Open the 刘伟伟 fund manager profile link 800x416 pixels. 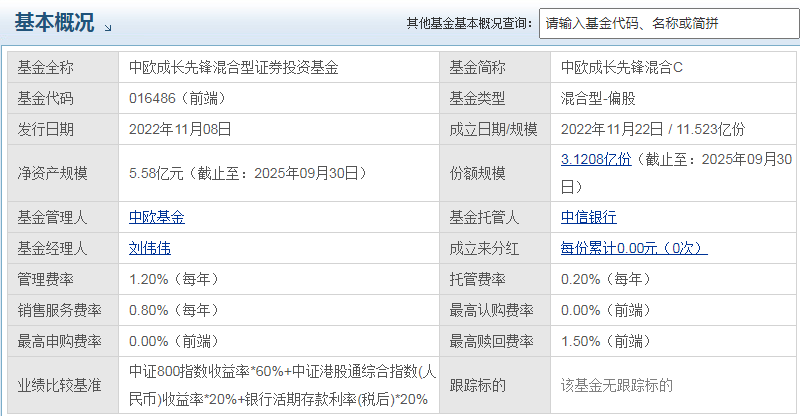point(149,249)
